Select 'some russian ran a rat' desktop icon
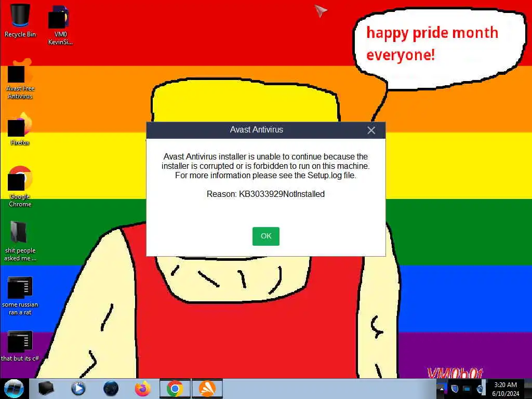 (x=20, y=296)
